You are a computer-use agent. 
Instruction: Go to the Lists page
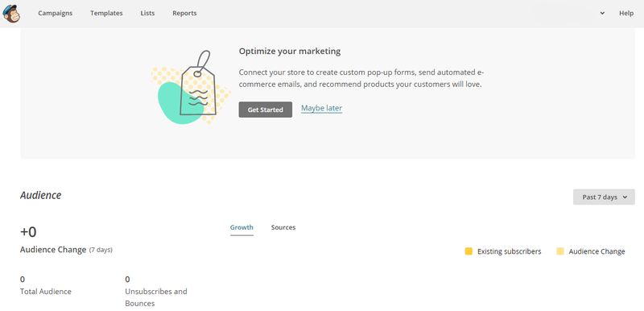click(147, 13)
